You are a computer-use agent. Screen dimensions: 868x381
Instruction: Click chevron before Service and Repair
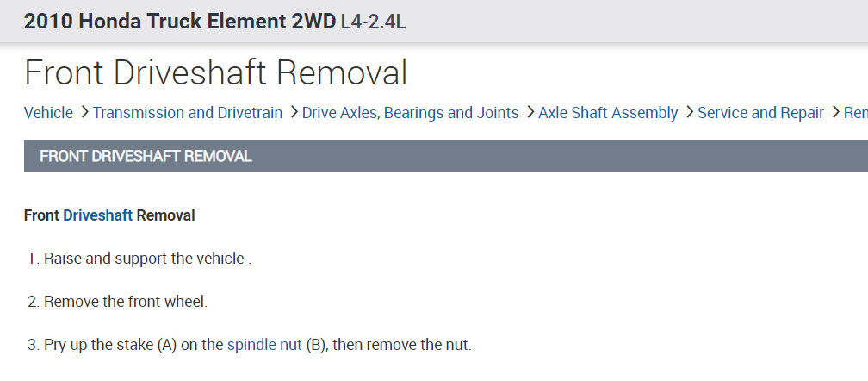tap(689, 113)
